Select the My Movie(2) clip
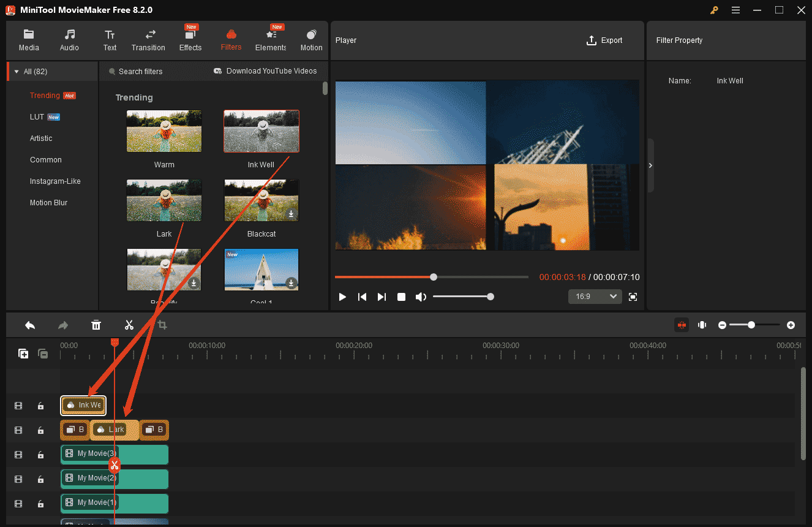Screen dimensions: 812x527 (115, 479)
